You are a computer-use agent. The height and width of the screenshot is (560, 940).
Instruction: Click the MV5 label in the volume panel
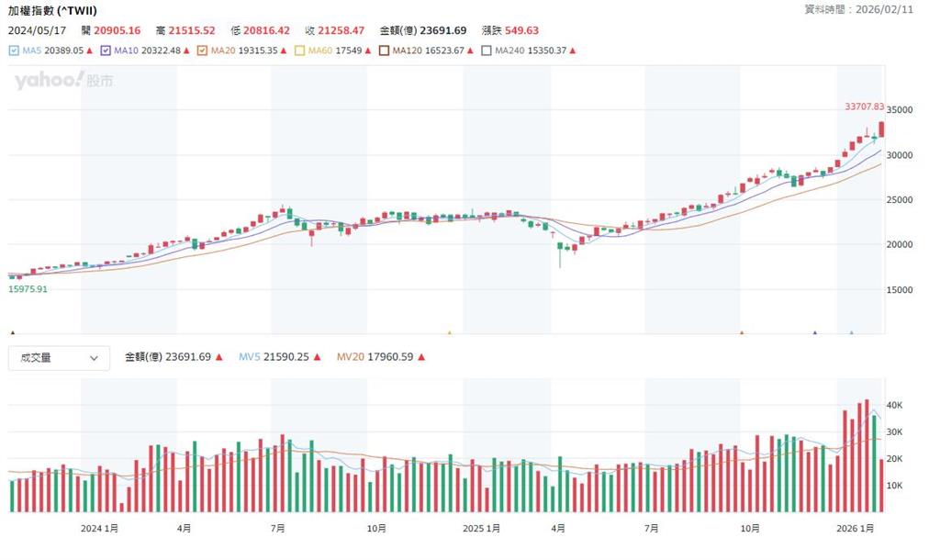(x=248, y=357)
